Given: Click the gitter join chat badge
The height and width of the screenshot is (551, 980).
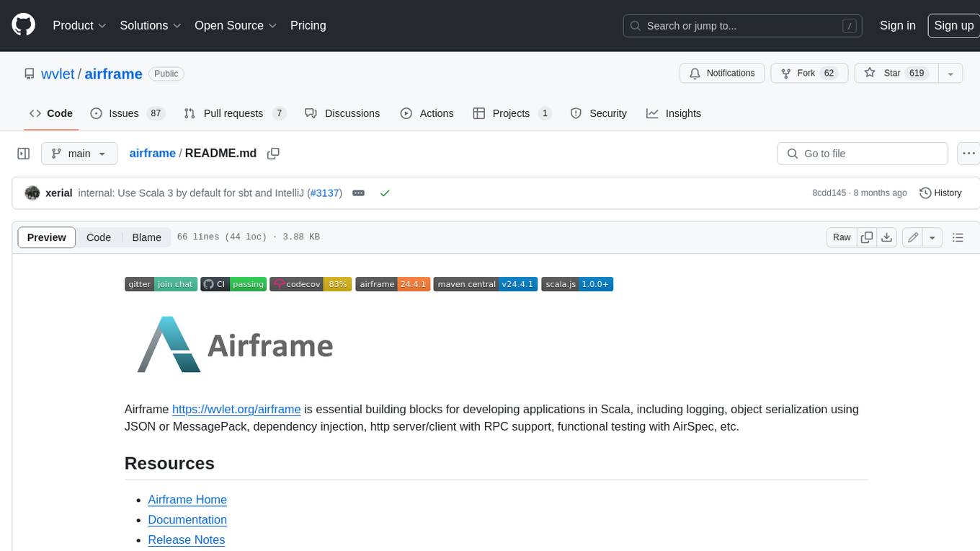Looking at the screenshot, I should coord(161,284).
